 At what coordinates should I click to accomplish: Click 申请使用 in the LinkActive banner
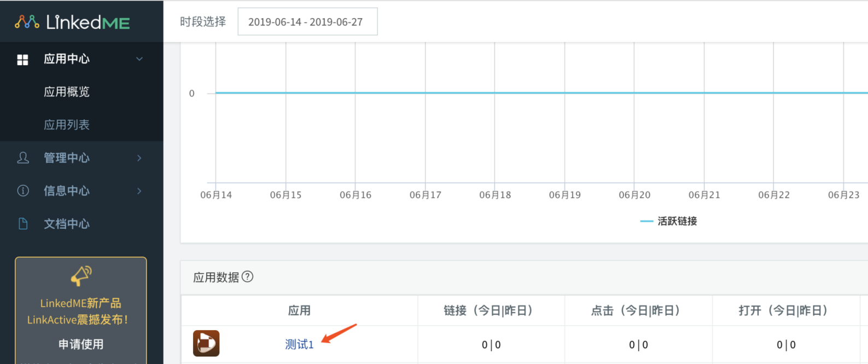(81, 344)
